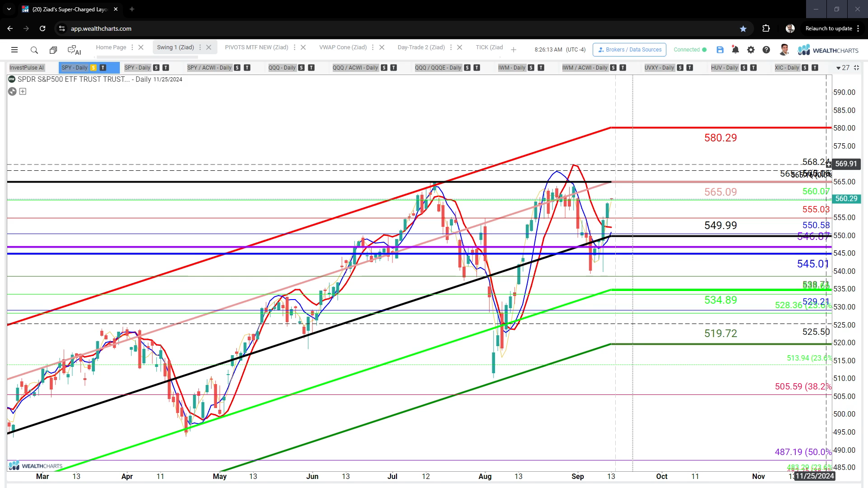The image size is (868, 488).
Task: Toggle fullscreen expand icon beside 27
Action: click(x=856, y=68)
